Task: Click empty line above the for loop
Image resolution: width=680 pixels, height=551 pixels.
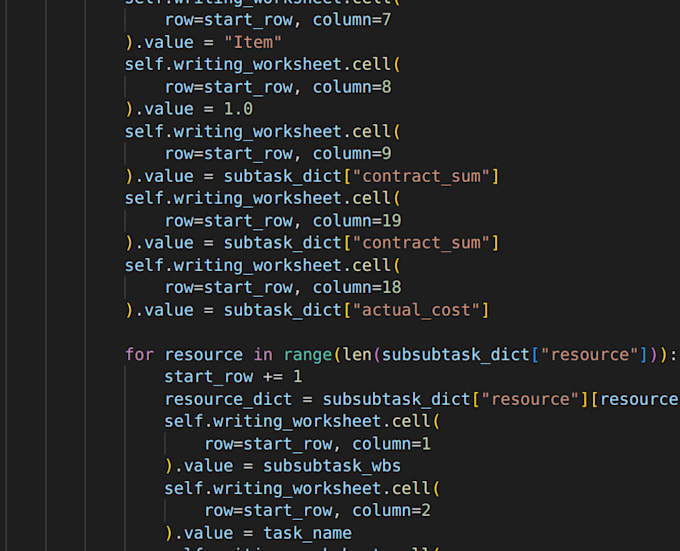Action: pos(390,333)
